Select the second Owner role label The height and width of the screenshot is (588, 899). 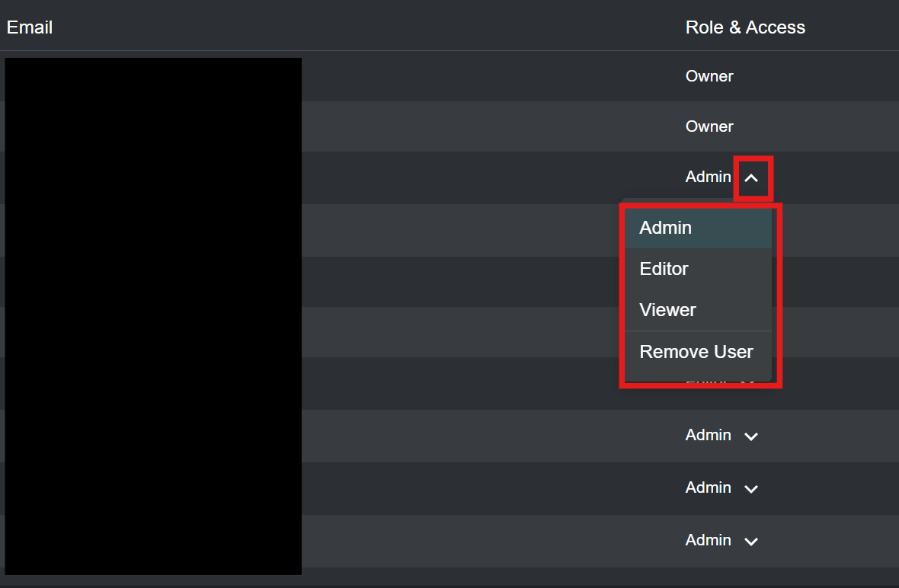709,126
